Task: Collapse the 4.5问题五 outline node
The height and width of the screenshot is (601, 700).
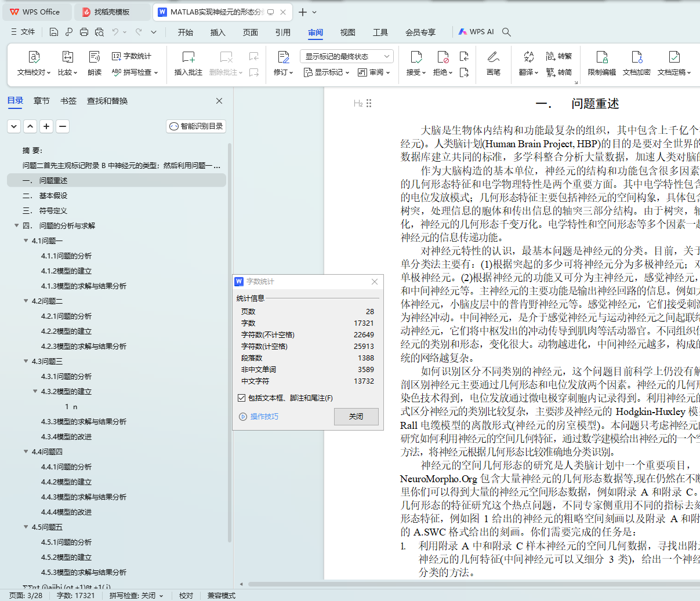Action: coord(26,527)
